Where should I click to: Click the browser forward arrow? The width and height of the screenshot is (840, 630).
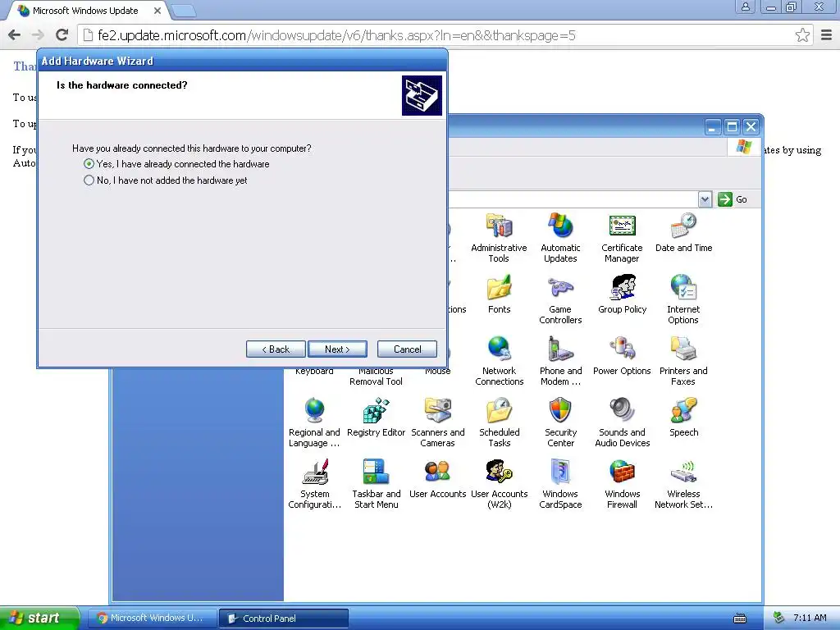pos(38,35)
